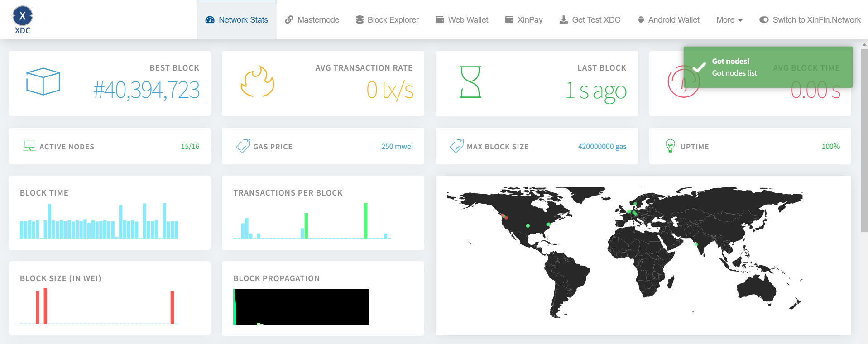868x344 pixels.
Task: Click the Block Explorer database icon
Action: click(360, 20)
